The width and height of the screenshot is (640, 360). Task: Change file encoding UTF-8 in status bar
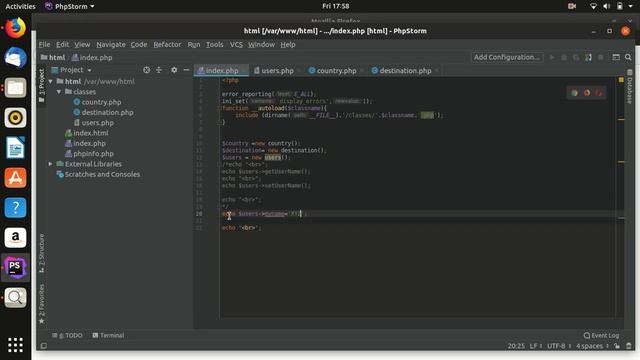click(x=558, y=346)
